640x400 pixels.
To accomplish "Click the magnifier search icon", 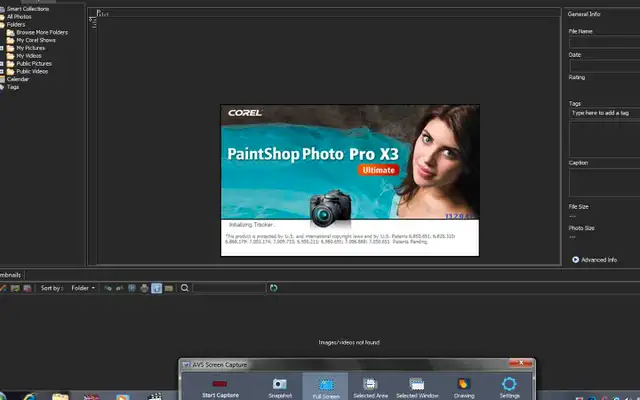I will coord(184,288).
